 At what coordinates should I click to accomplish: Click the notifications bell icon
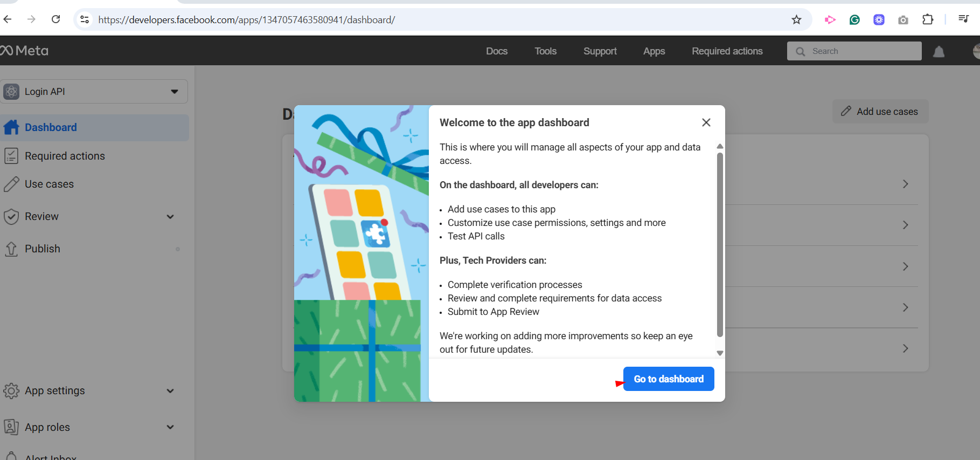tap(939, 52)
